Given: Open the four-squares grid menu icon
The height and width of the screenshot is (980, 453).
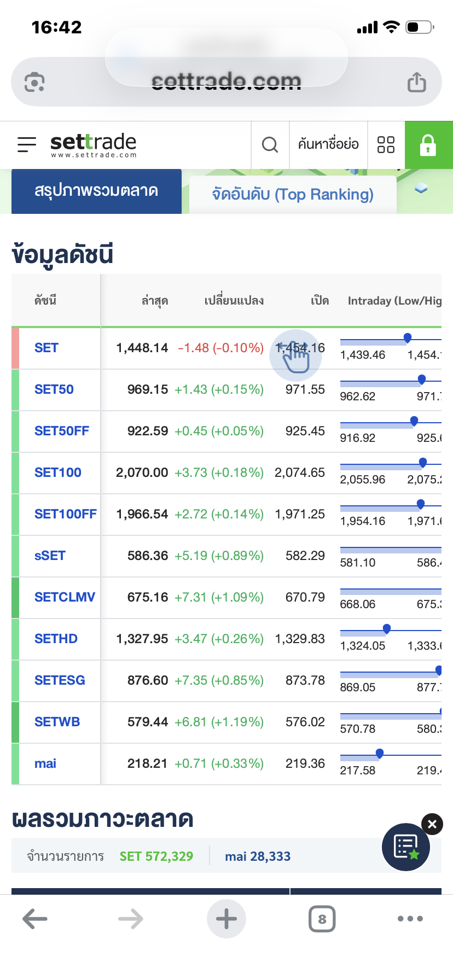Looking at the screenshot, I should 386,145.
